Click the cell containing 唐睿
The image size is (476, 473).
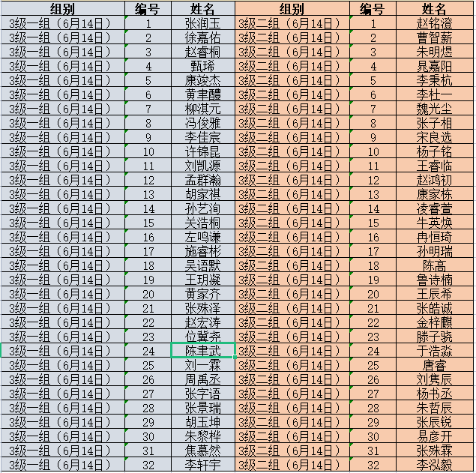click(434, 366)
